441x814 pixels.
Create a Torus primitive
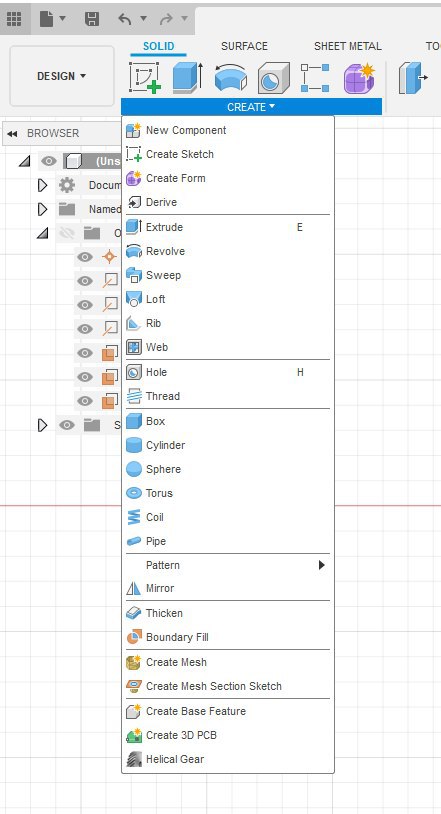[x=228, y=493]
